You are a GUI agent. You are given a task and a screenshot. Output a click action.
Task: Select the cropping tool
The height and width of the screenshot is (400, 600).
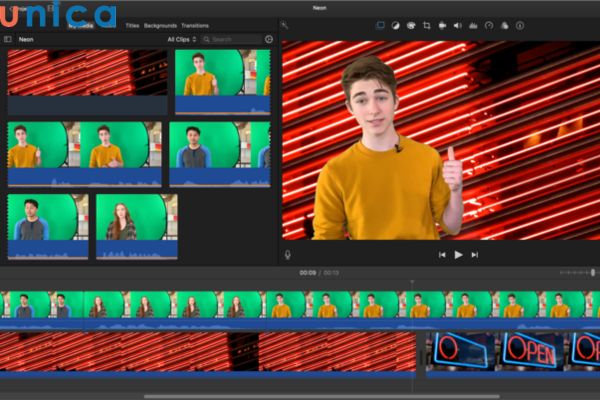pos(427,25)
